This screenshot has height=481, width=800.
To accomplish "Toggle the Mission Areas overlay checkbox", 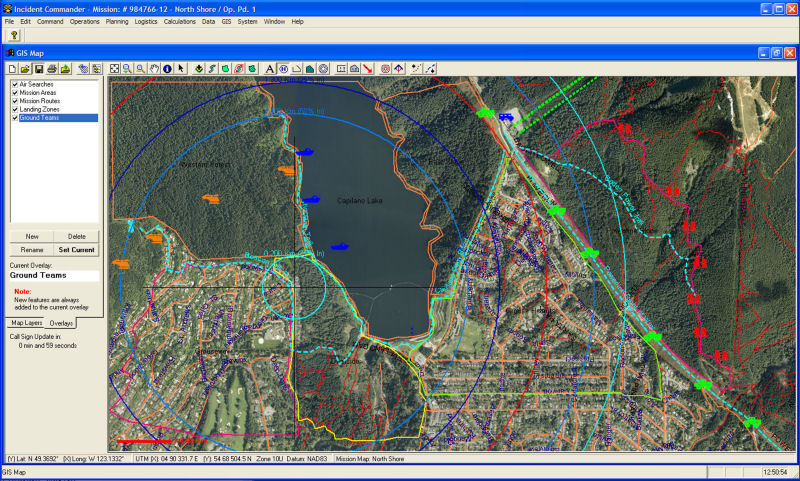I will (x=15, y=92).
